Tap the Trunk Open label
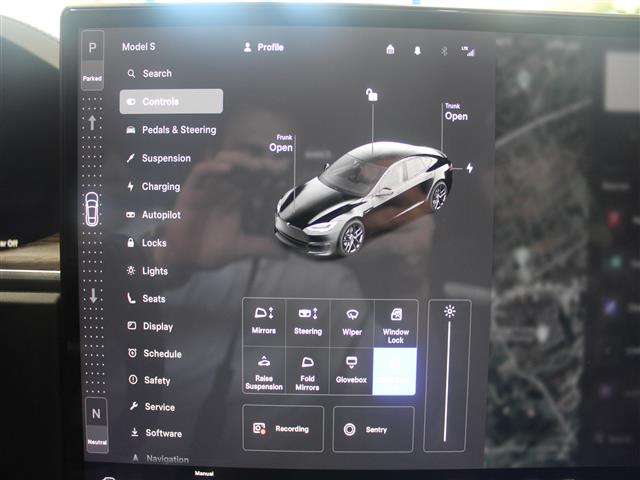The width and height of the screenshot is (640, 480). [456, 112]
